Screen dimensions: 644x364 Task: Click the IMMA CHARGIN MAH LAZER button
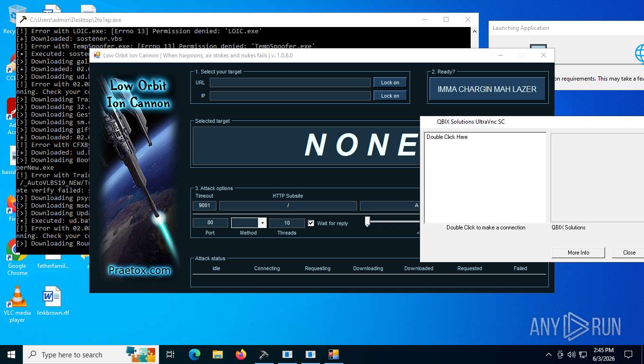pyautogui.click(x=487, y=89)
